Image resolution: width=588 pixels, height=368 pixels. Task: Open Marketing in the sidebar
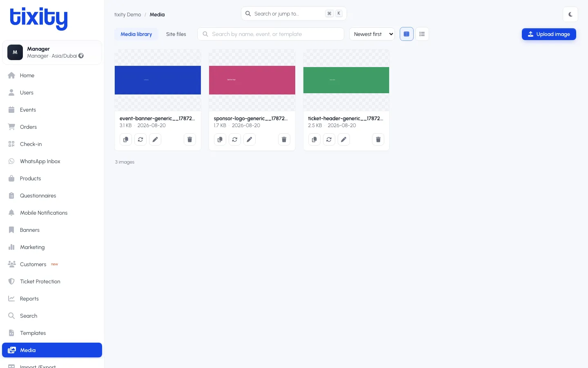click(52, 247)
